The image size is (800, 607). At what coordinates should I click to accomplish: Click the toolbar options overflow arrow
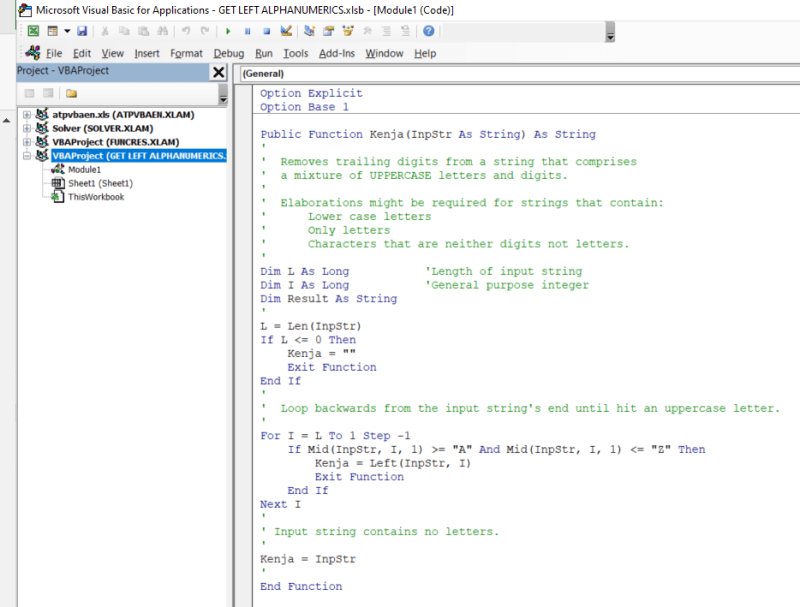[610, 33]
